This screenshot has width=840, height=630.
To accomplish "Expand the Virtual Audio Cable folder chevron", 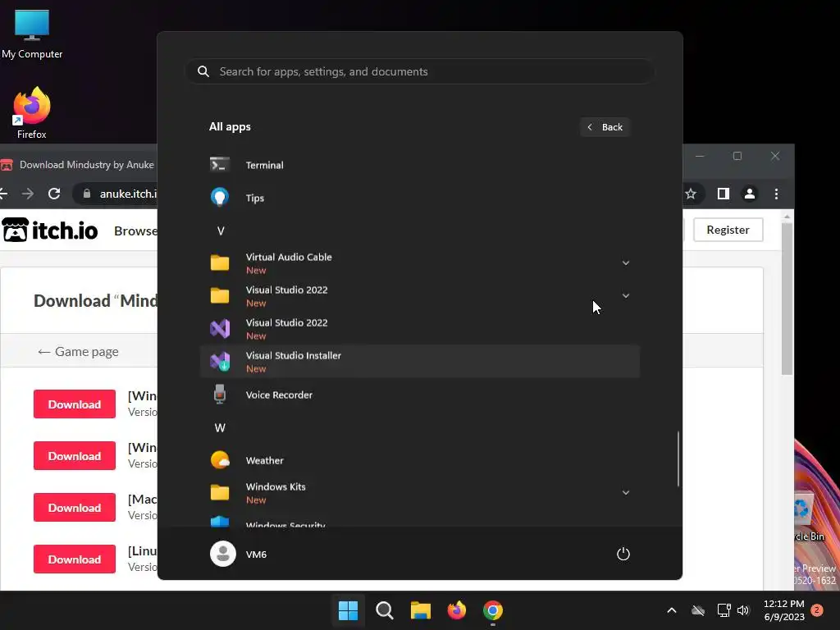I will click(625, 263).
